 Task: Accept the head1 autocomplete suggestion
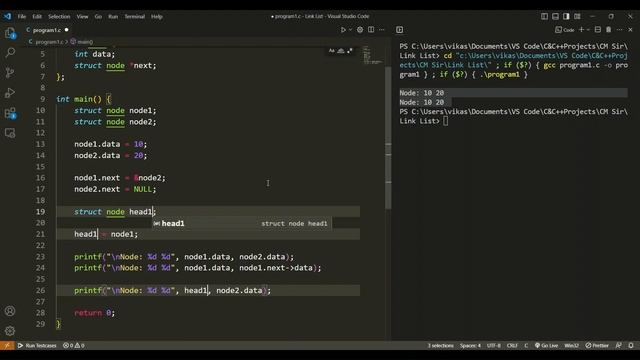(x=242, y=223)
